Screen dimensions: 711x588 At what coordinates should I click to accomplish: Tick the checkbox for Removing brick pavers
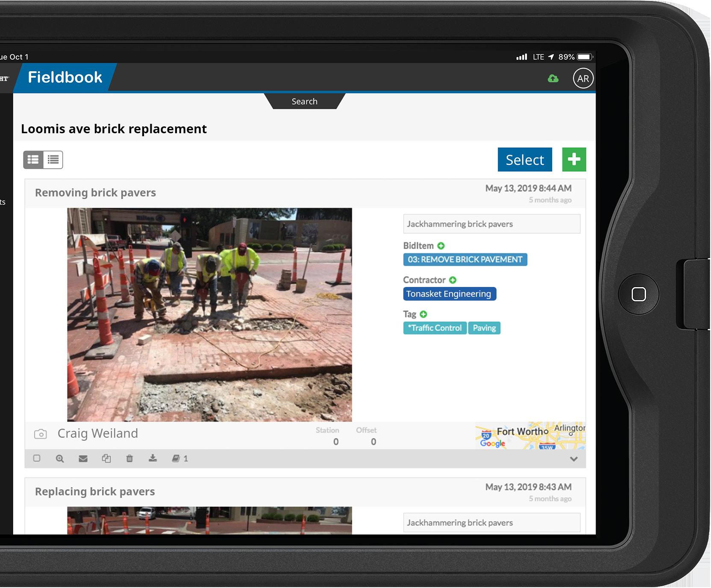click(37, 458)
